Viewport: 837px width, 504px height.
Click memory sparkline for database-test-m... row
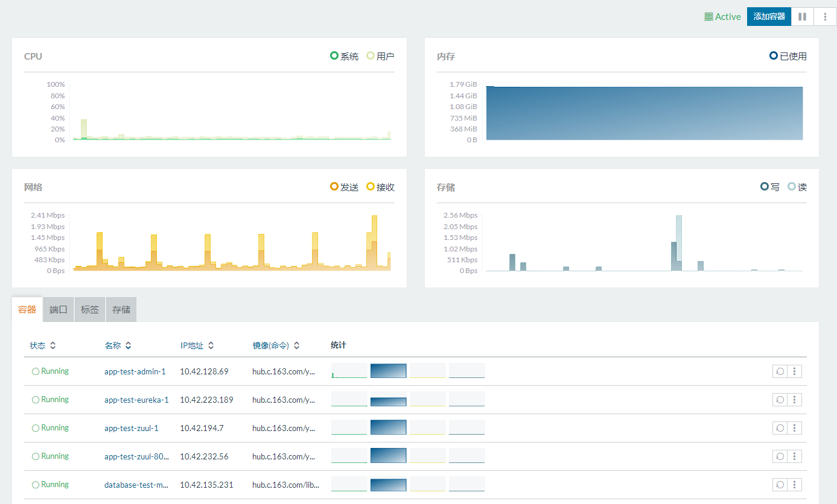click(x=388, y=484)
